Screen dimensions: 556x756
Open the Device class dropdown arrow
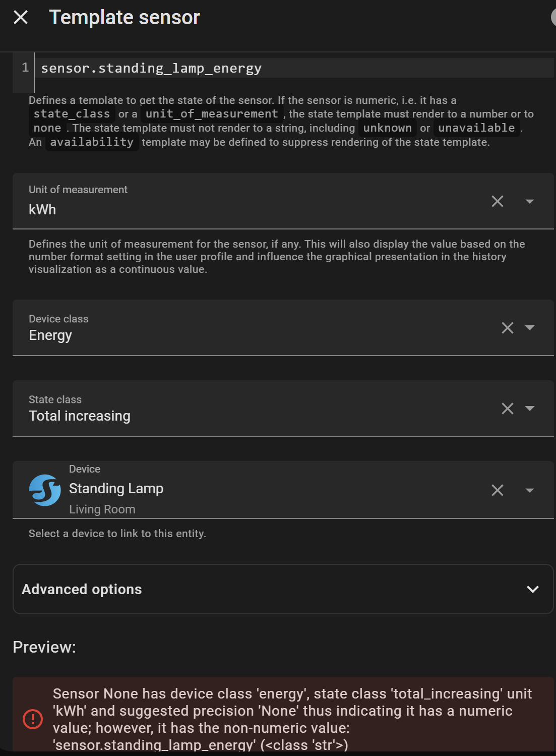pyautogui.click(x=530, y=328)
